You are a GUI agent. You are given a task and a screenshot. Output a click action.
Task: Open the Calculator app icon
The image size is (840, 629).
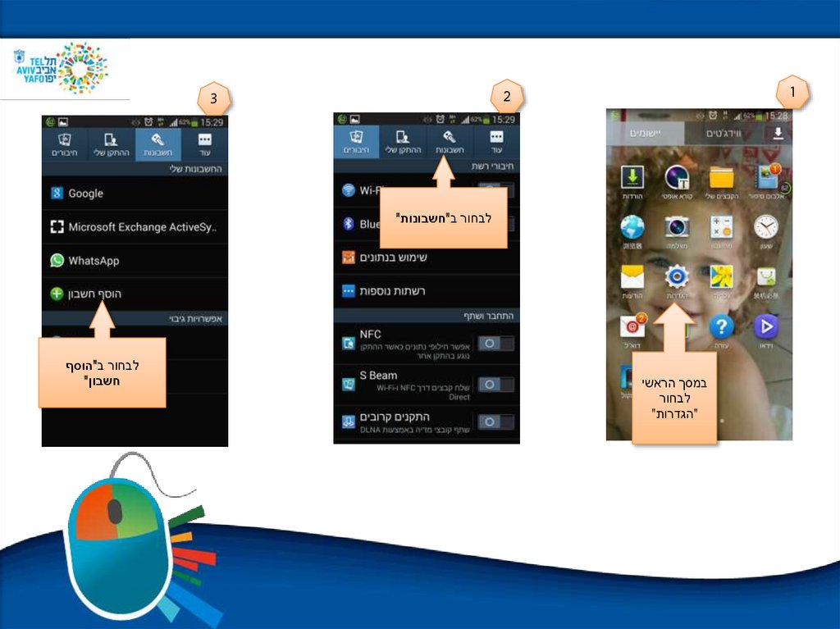(721, 227)
